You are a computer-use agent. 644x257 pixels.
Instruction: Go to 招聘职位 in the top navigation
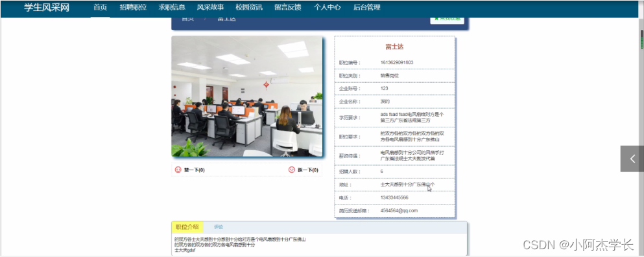(133, 7)
